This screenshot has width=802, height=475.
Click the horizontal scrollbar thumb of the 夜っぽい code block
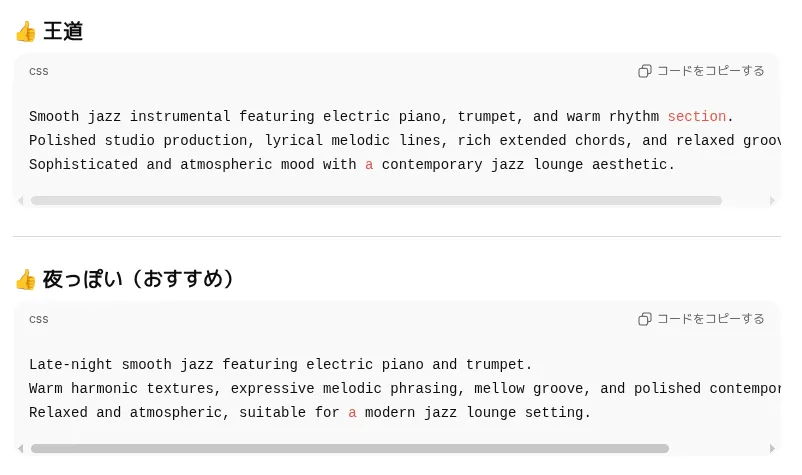tap(350, 449)
